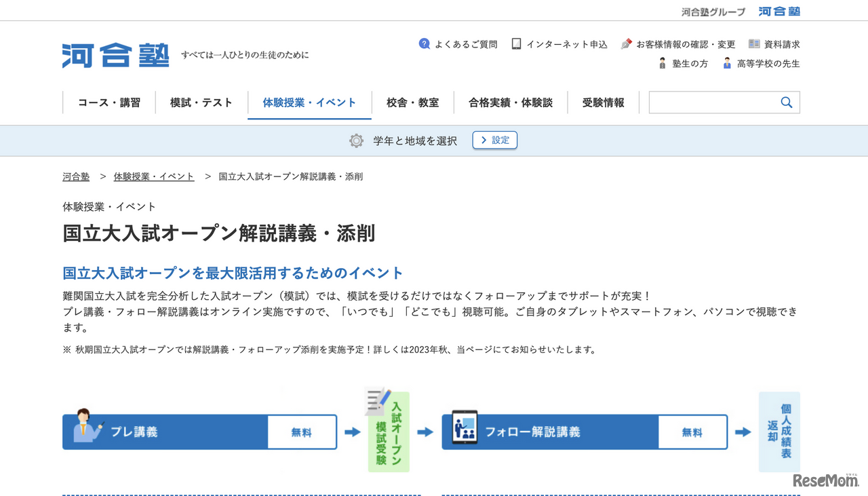The image size is (868, 496).
Task: Click the tablet icon on フォロー解説講義 banner
Action: [464, 427]
